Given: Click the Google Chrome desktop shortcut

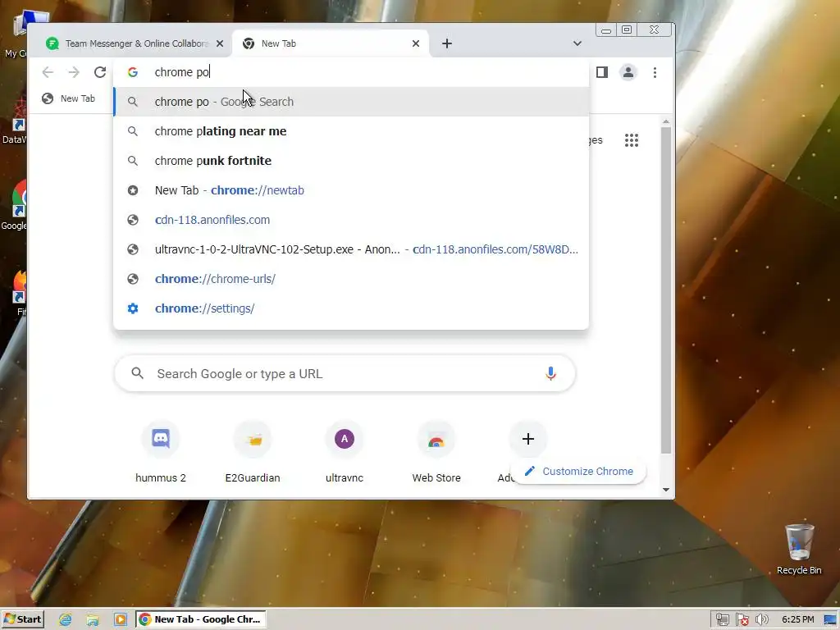Looking at the screenshot, I should point(14,205).
